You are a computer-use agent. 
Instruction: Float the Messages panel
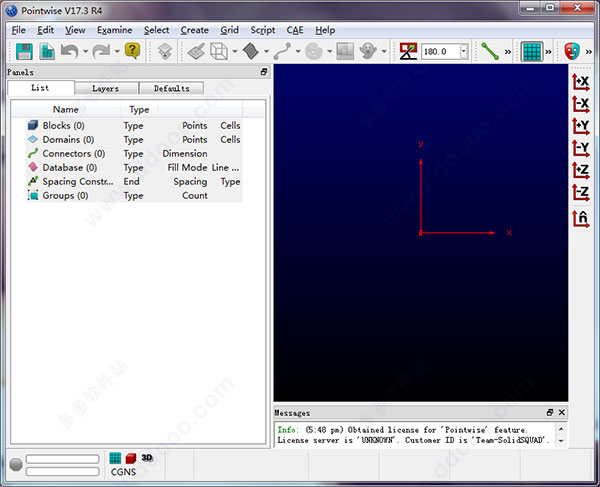[x=550, y=412]
